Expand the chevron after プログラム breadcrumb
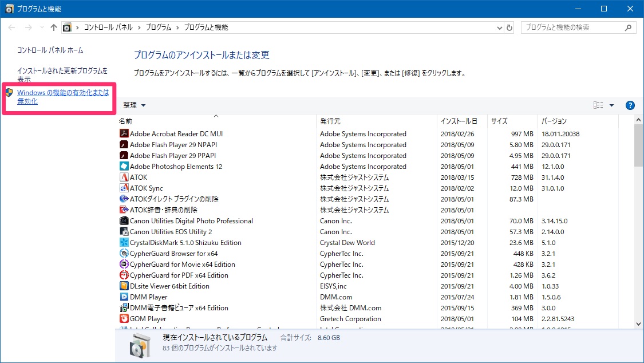Image resolution: width=644 pixels, height=363 pixels. (x=177, y=27)
